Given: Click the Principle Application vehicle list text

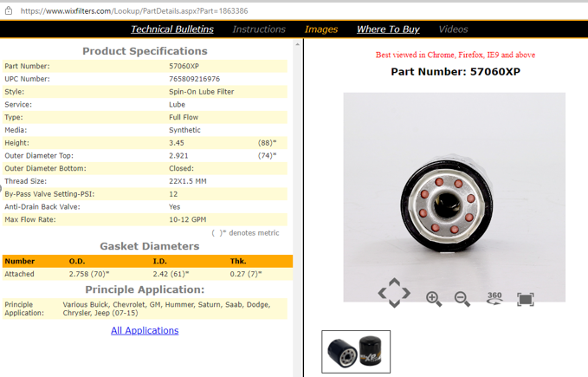Looking at the screenshot, I should click(166, 309).
